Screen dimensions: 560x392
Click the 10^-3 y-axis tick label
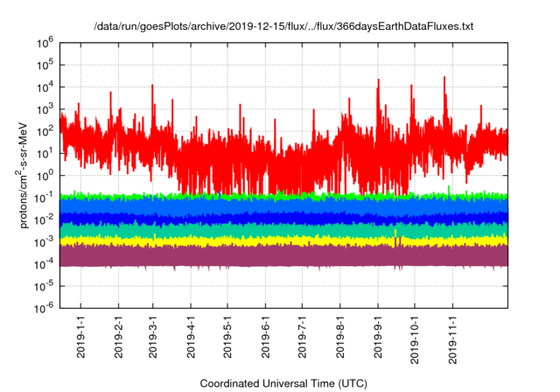[44, 242]
